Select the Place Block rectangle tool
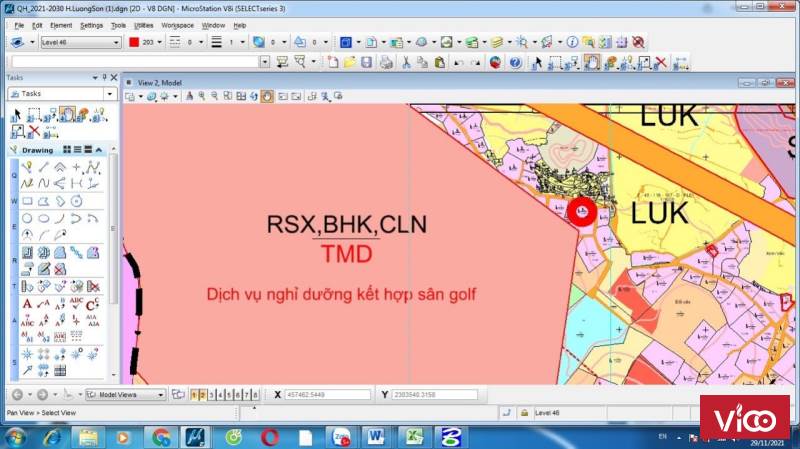Screen dimensions: 800x449 click(28, 201)
